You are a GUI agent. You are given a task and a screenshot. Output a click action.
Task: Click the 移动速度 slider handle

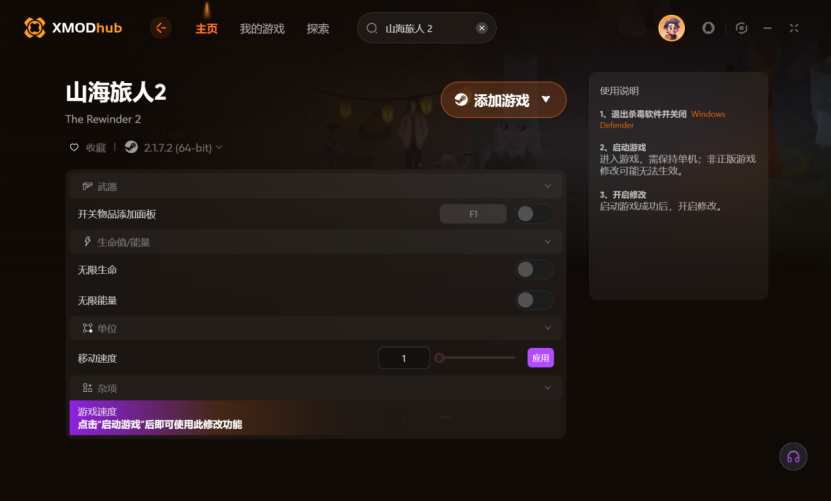[439, 358]
